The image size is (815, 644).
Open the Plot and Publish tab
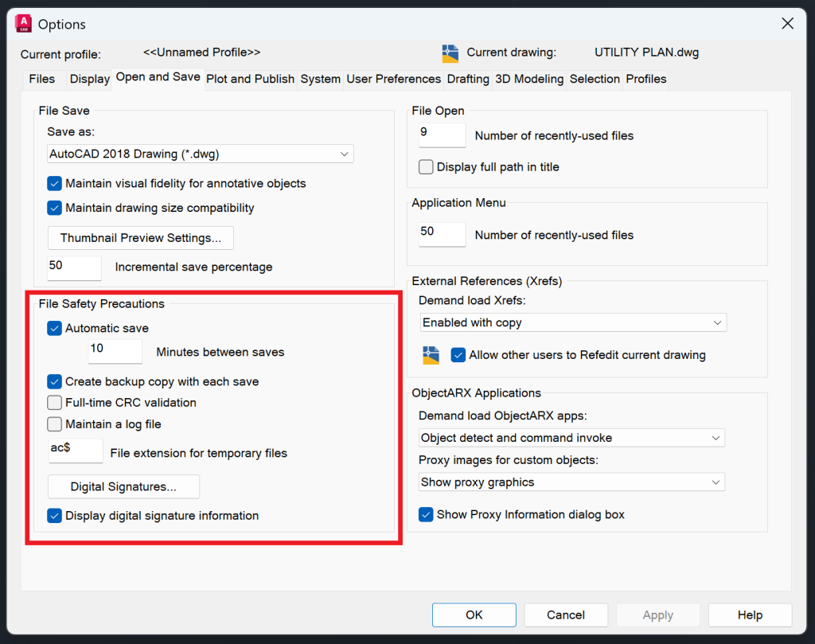click(250, 79)
